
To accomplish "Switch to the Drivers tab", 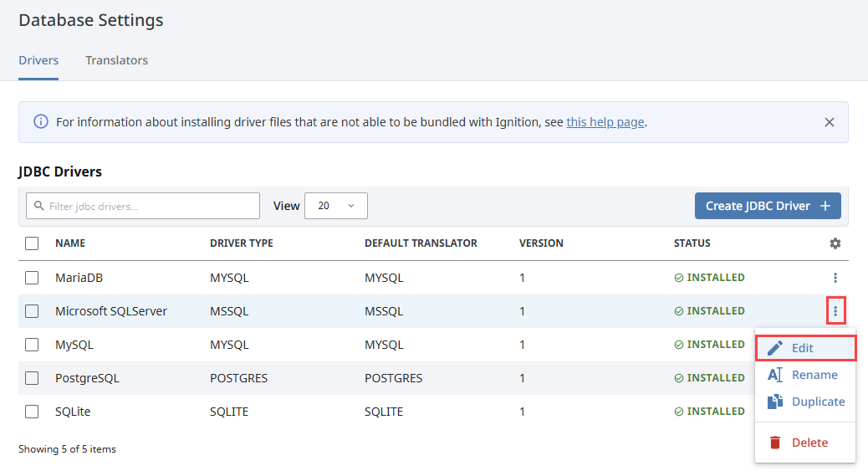I will [x=38, y=60].
